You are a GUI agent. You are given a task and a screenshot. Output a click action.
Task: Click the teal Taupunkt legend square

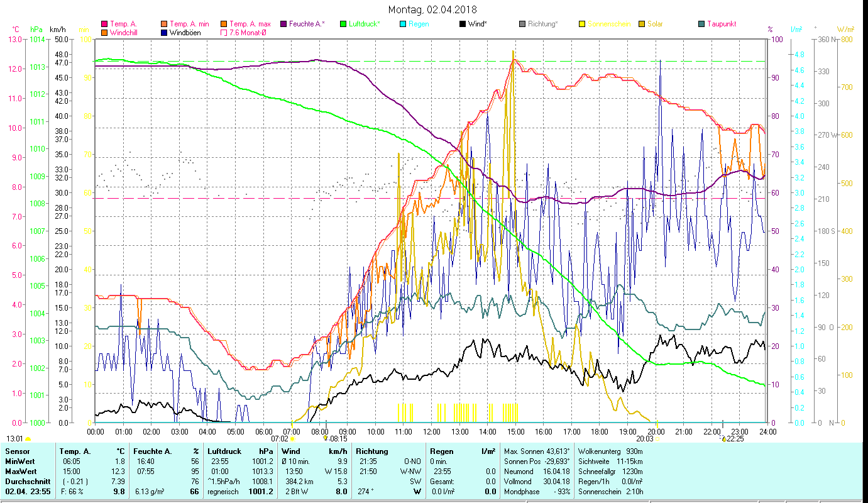click(x=701, y=24)
